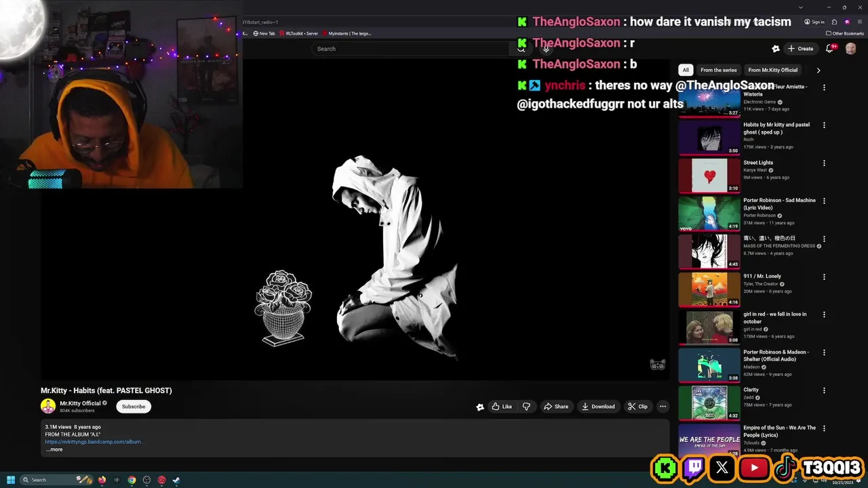Viewport: 868px width, 488px height.
Task: Open the browser extensions puzzle icon
Action: (x=834, y=22)
